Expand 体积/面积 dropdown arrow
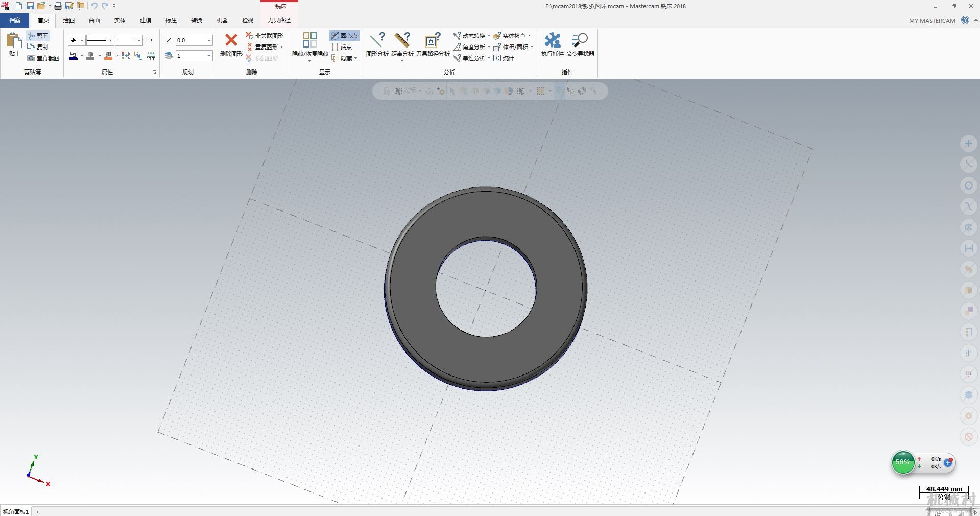Screen dimensions: 980x516 tap(532, 47)
